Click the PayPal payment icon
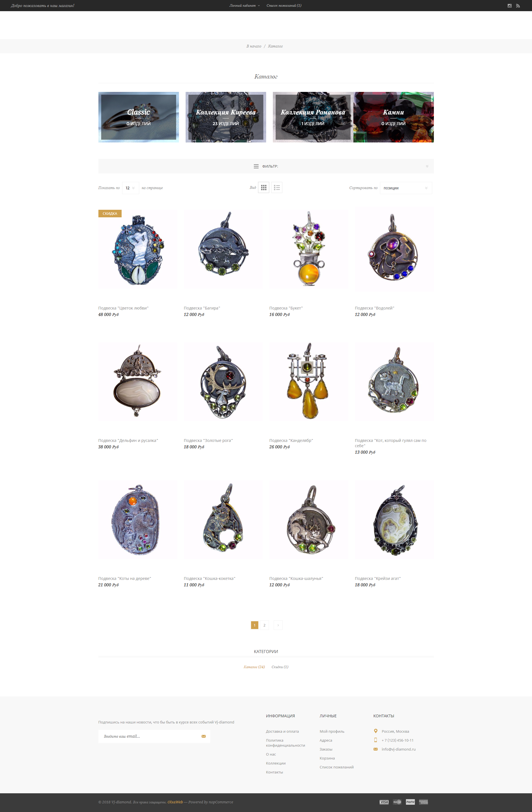This screenshot has width=532, height=812. tap(410, 802)
